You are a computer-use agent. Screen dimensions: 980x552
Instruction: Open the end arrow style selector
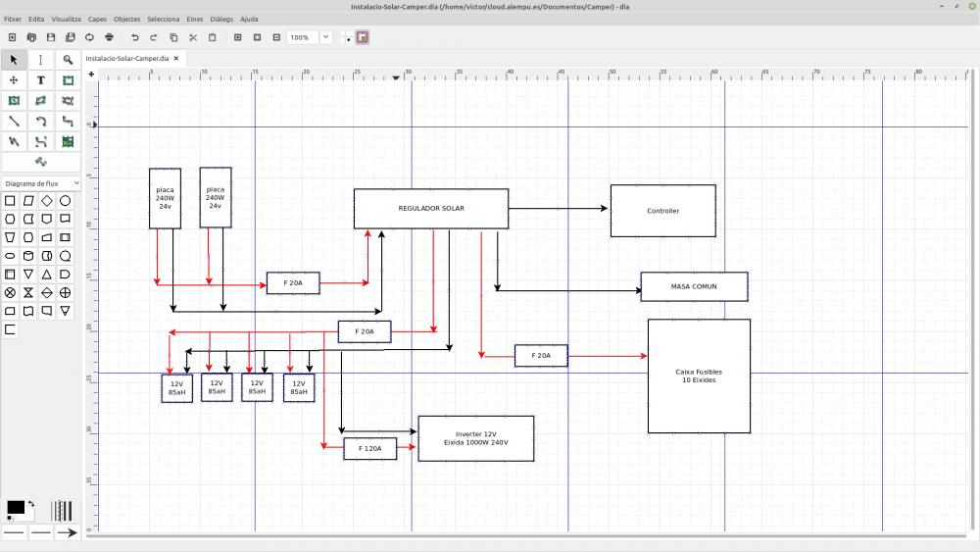(68, 532)
